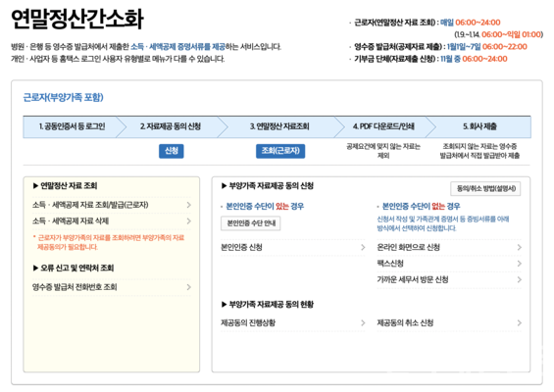Viewport: 554px width, 392px height.
Task: Click 본인인증 수단 안내 button
Action: coord(251,223)
